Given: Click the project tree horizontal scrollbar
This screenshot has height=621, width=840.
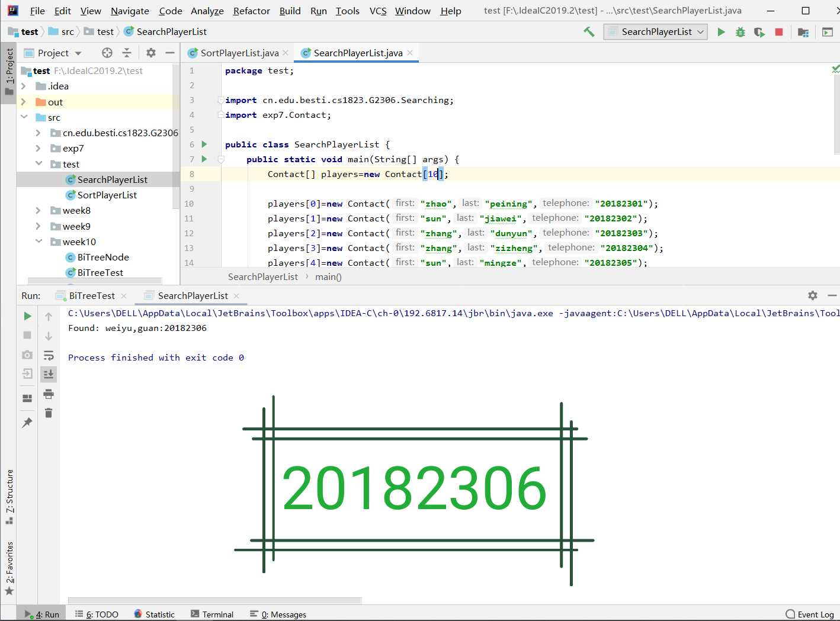Looking at the screenshot, I should (x=95, y=281).
